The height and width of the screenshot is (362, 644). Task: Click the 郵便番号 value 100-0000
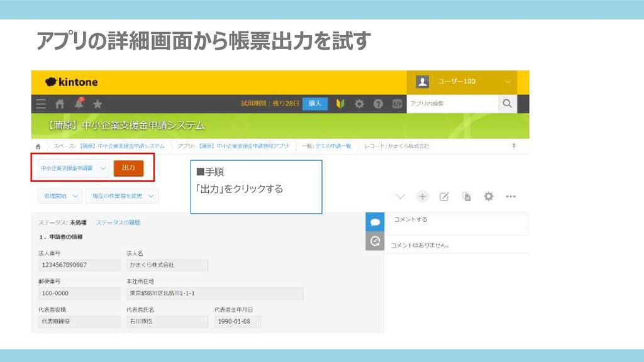pyautogui.click(x=79, y=293)
